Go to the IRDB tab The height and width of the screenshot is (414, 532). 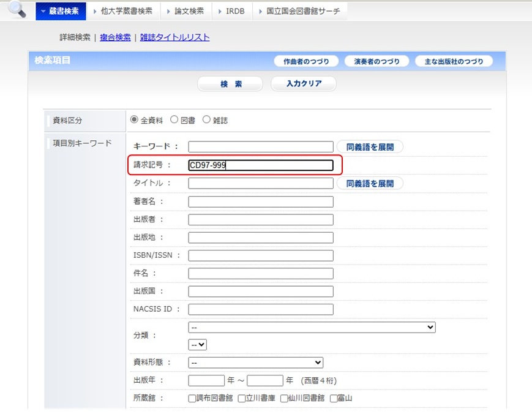pos(232,11)
